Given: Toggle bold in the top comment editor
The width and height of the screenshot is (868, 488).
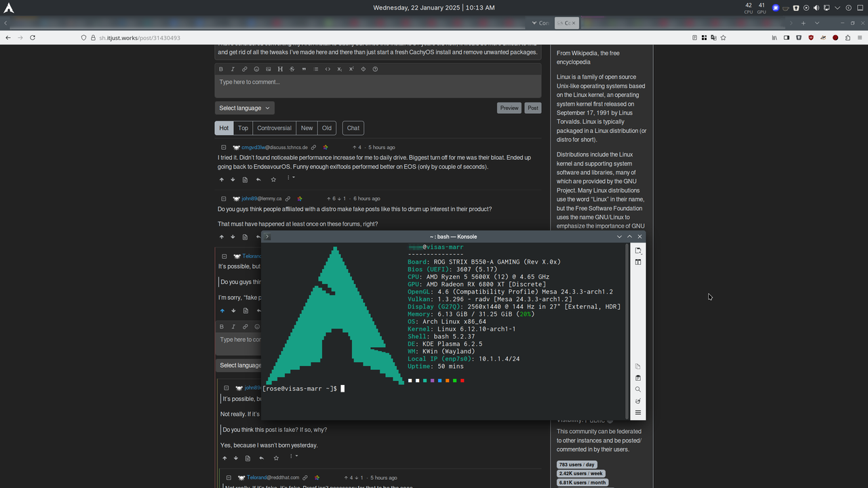Looking at the screenshot, I should (221, 69).
